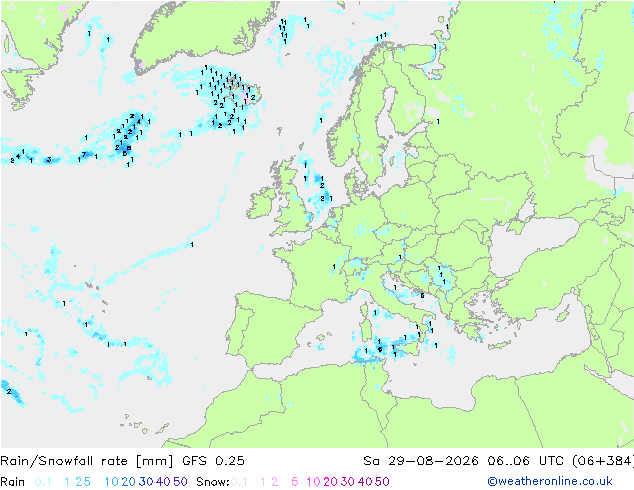Image resolution: width=634 pixels, height=490 pixels.
Task: Click the 'Rain' legend label
Action: [x=13, y=482]
